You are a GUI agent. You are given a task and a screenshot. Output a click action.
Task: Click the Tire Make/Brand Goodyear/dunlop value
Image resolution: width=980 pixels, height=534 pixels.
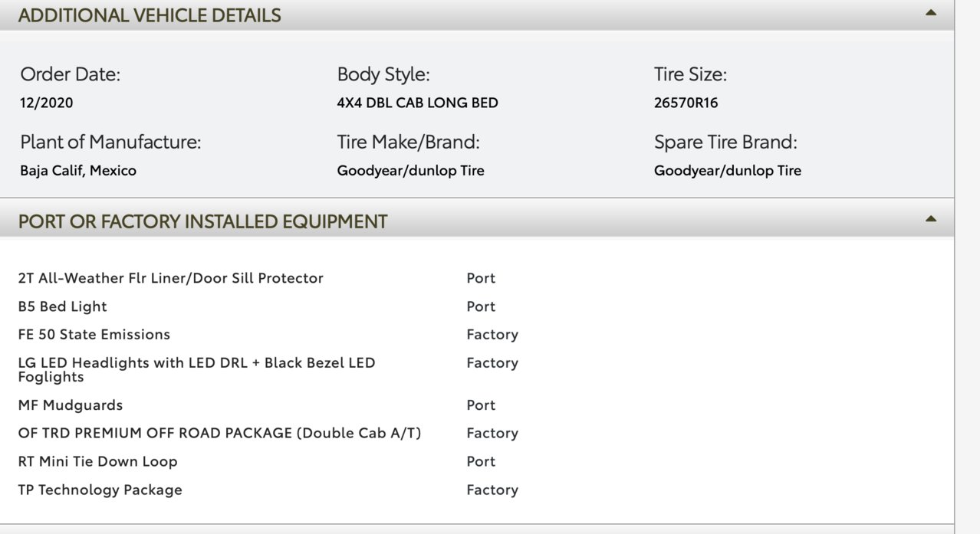tap(411, 171)
